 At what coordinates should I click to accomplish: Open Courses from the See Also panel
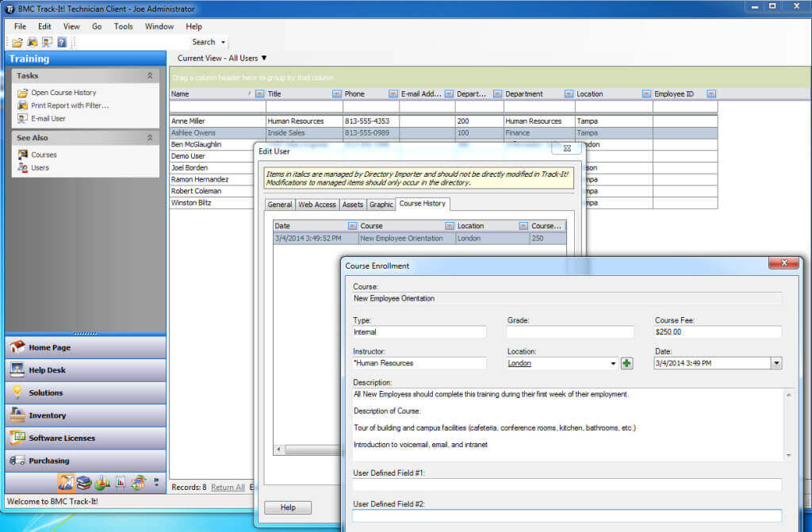tap(39, 155)
